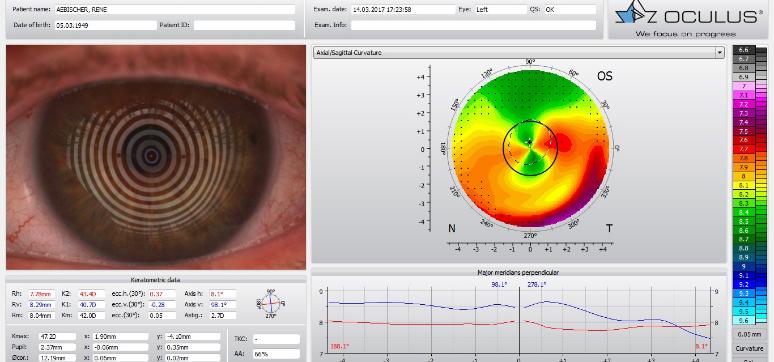Click the OS label on the topography map
This screenshot has width=774, height=362.
605,76
